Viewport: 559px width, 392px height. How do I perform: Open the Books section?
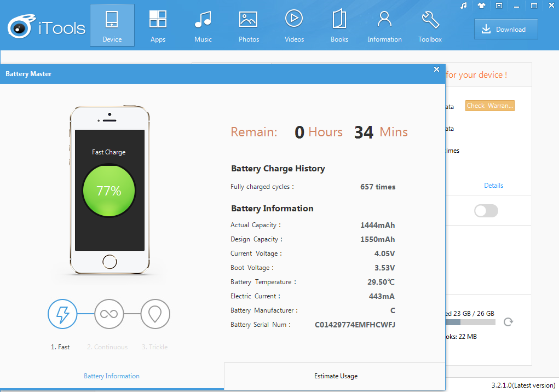click(x=339, y=25)
